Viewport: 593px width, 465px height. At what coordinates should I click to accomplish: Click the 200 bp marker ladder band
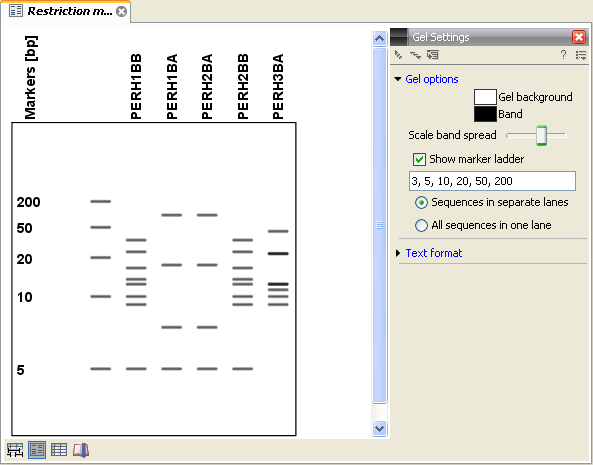point(101,202)
